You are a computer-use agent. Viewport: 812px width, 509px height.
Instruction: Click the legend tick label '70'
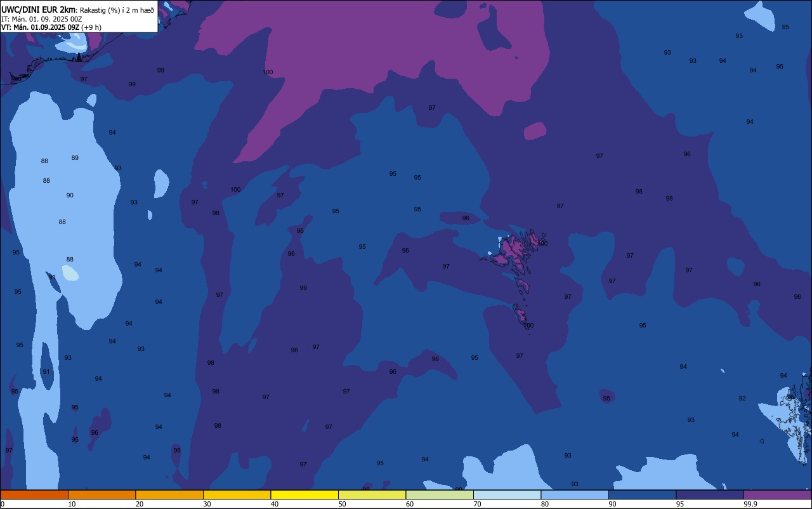click(x=477, y=504)
